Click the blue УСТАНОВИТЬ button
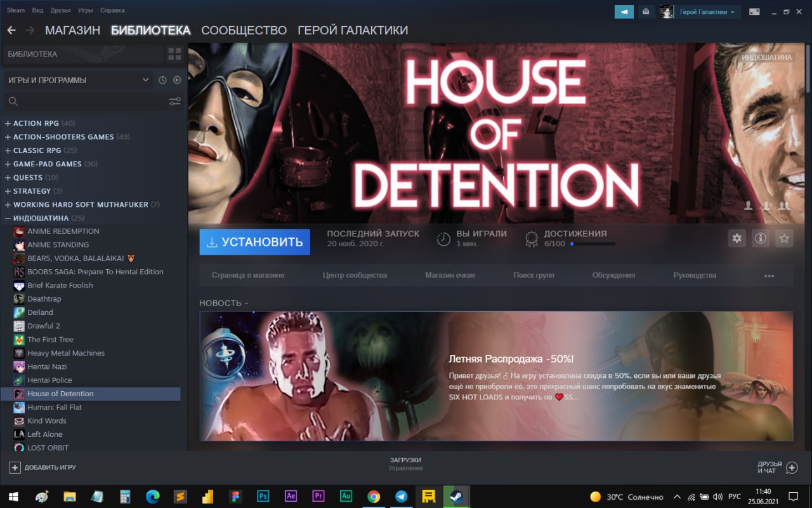The width and height of the screenshot is (812, 508). tap(254, 242)
